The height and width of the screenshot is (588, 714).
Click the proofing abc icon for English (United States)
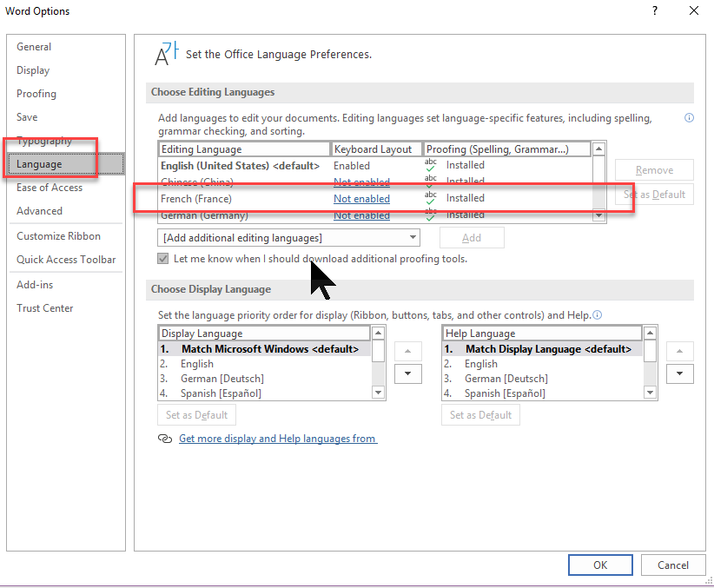point(430,165)
